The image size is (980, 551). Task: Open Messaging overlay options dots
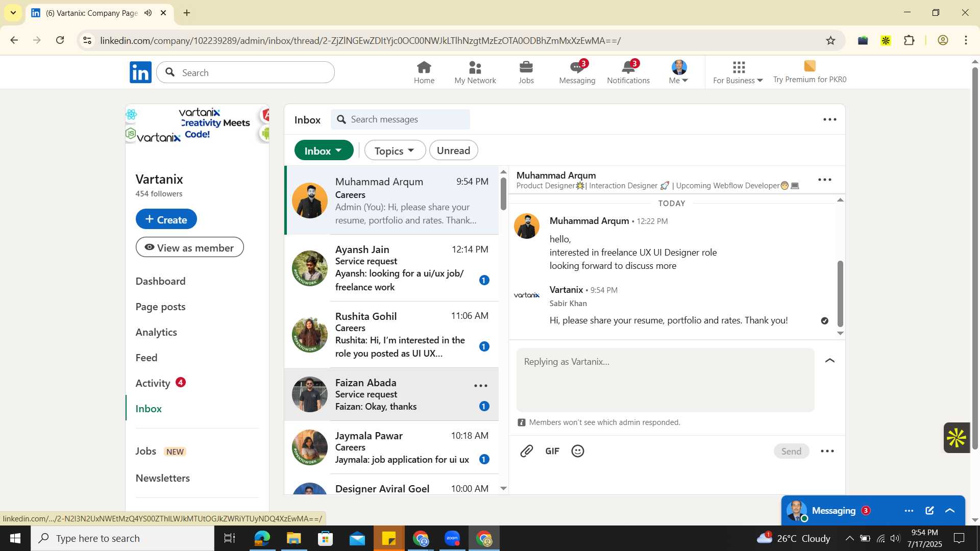click(909, 511)
